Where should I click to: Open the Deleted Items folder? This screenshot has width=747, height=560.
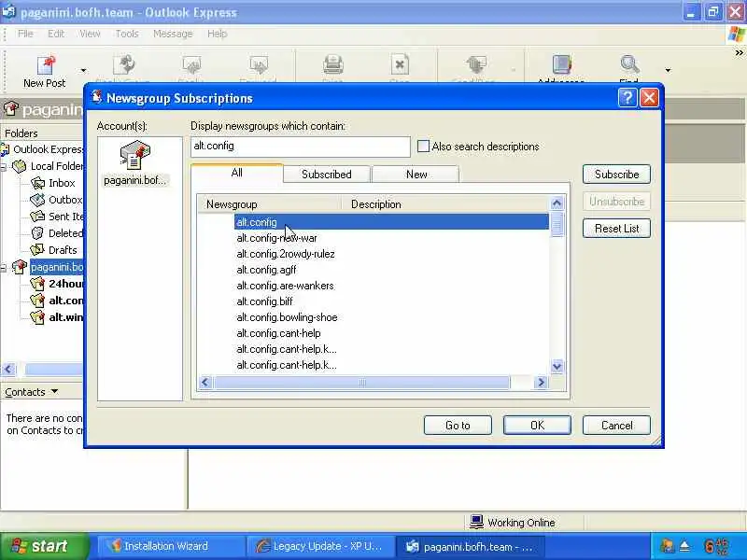[65, 233]
